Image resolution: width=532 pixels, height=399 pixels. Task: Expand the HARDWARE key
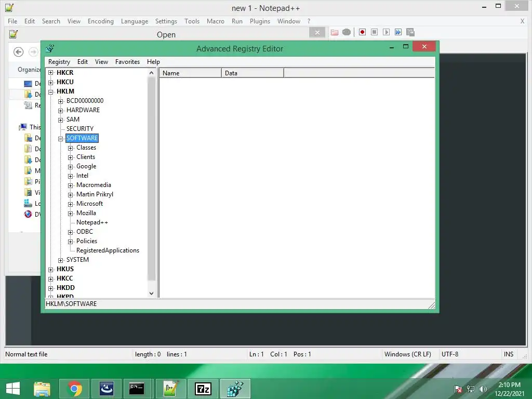[x=60, y=111]
